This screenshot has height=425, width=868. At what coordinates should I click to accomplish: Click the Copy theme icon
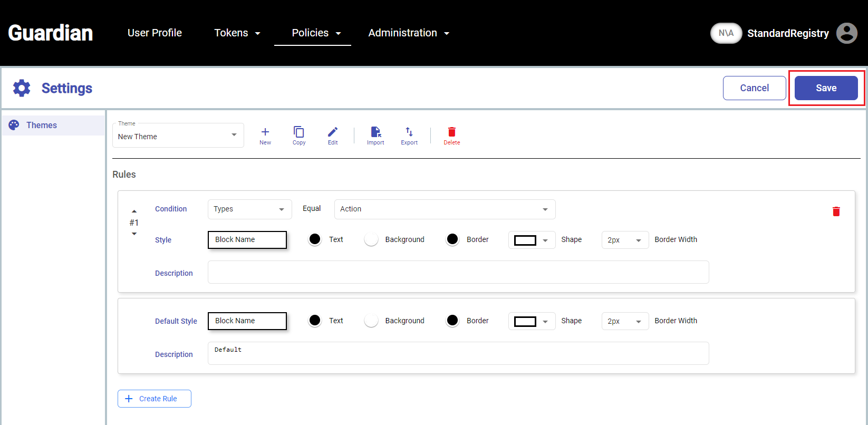pos(299,132)
